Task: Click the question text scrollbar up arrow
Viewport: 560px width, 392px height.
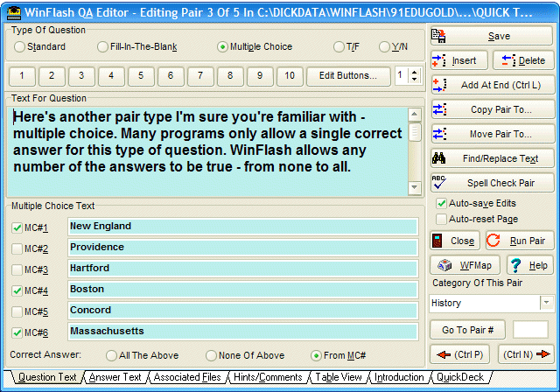Action: click(x=414, y=115)
